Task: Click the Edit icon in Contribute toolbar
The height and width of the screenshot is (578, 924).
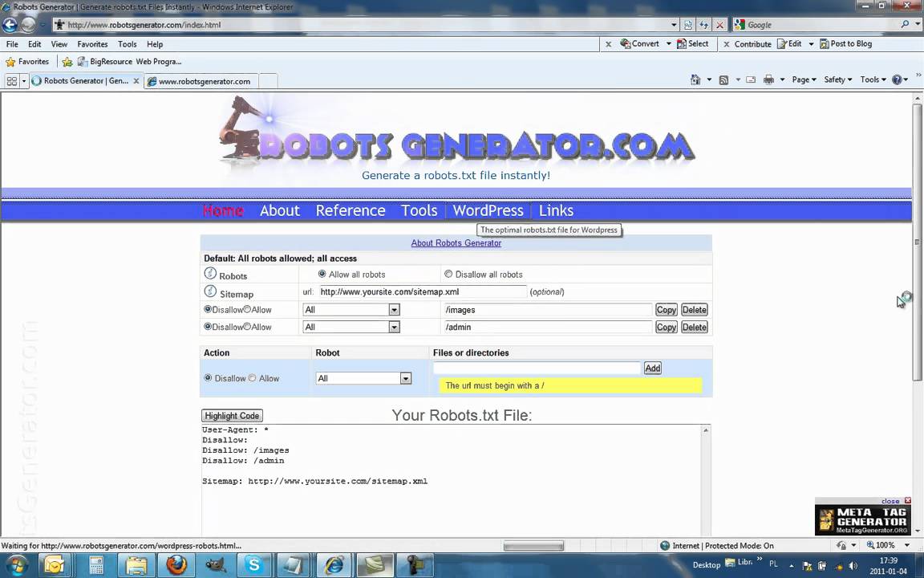Action: pyautogui.click(x=789, y=43)
